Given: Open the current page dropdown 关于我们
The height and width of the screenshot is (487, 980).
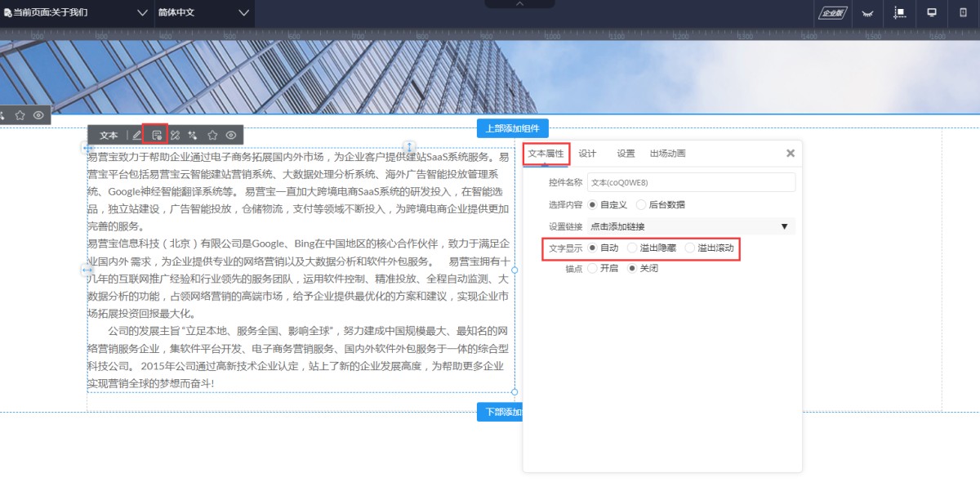Looking at the screenshot, I should point(76,13).
